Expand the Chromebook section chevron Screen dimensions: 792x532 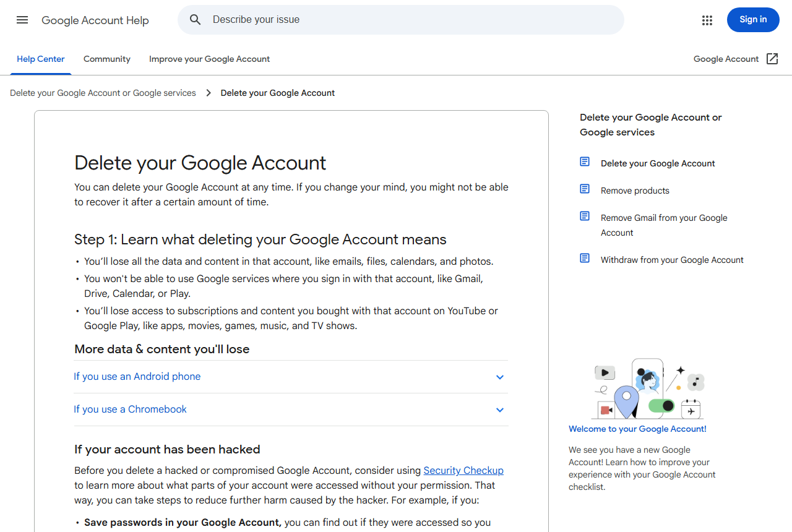point(500,410)
